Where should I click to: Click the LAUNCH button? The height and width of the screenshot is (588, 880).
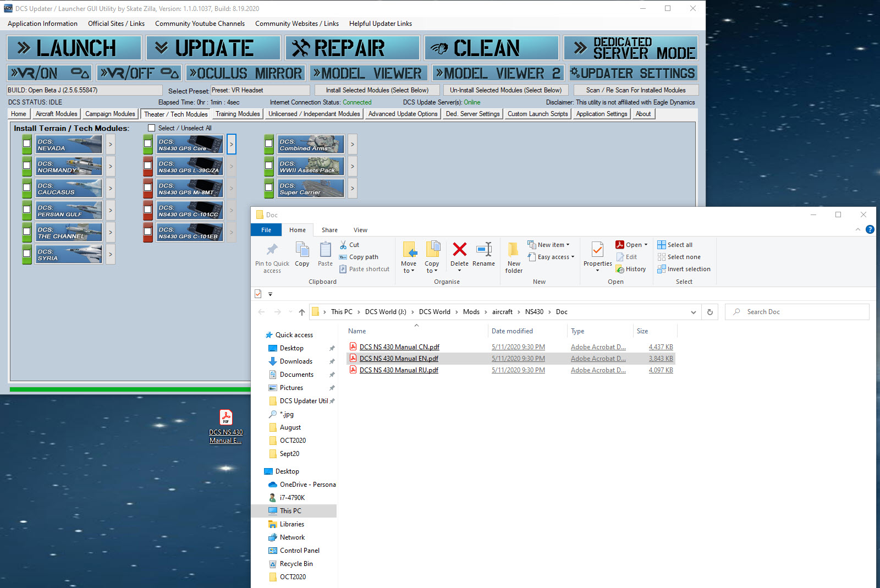pyautogui.click(x=74, y=48)
